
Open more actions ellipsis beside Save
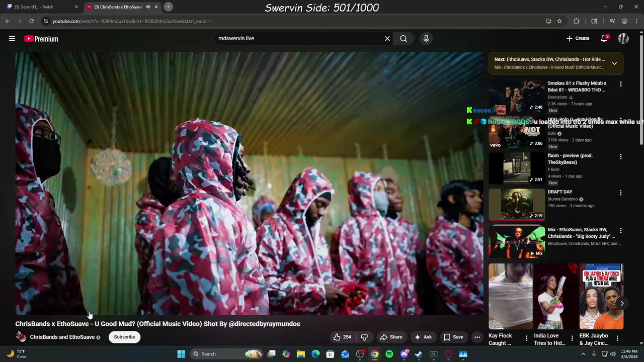(477, 337)
